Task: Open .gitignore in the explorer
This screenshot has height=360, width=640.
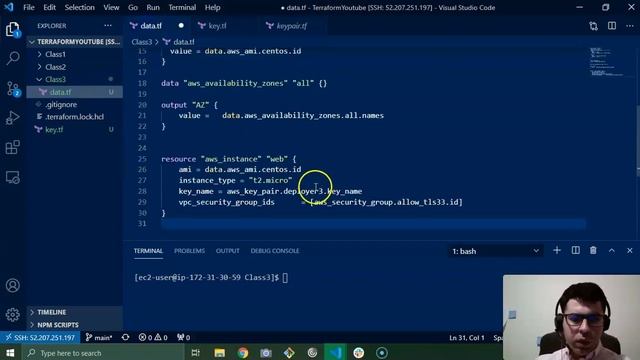Action: point(61,104)
